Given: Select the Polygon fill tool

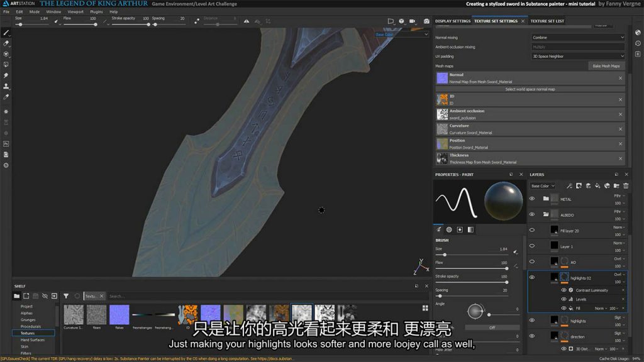Looking at the screenshot, I should tap(6, 65).
